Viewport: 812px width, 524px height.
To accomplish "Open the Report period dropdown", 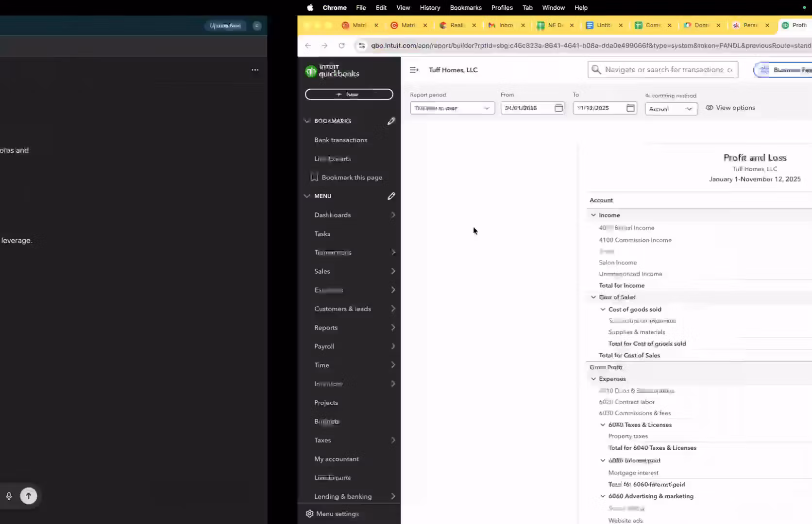I will pyautogui.click(x=452, y=108).
